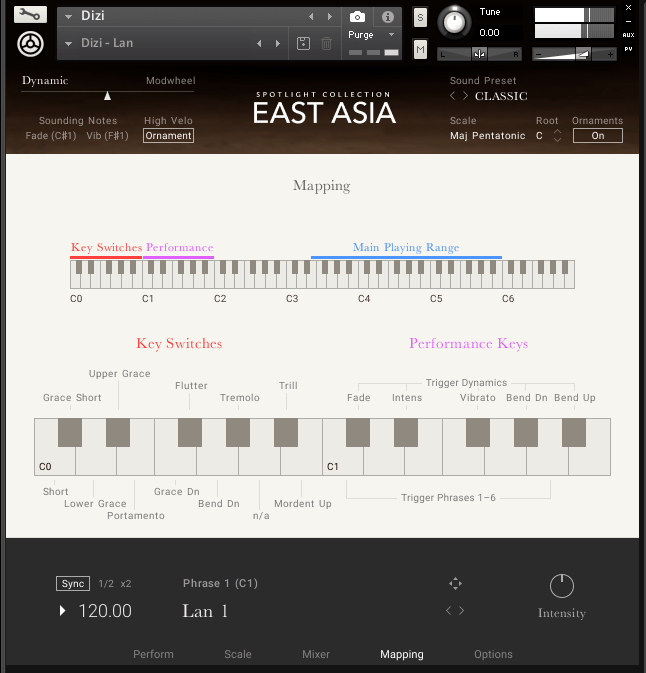Select previous snapshot beside Dizi - Lan

click(259, 43)
